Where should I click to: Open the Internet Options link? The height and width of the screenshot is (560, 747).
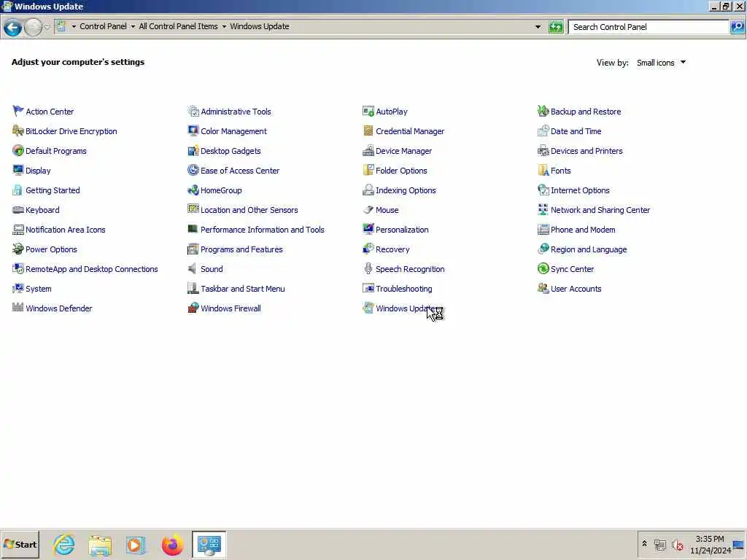coord(580,190)
